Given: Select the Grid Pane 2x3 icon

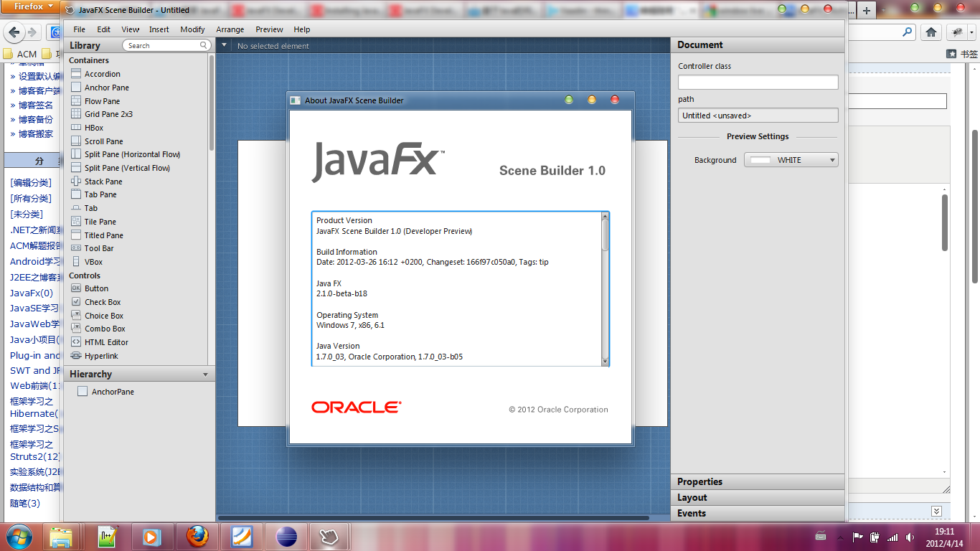Looking at the screenshot, I should tap(76, 114).
